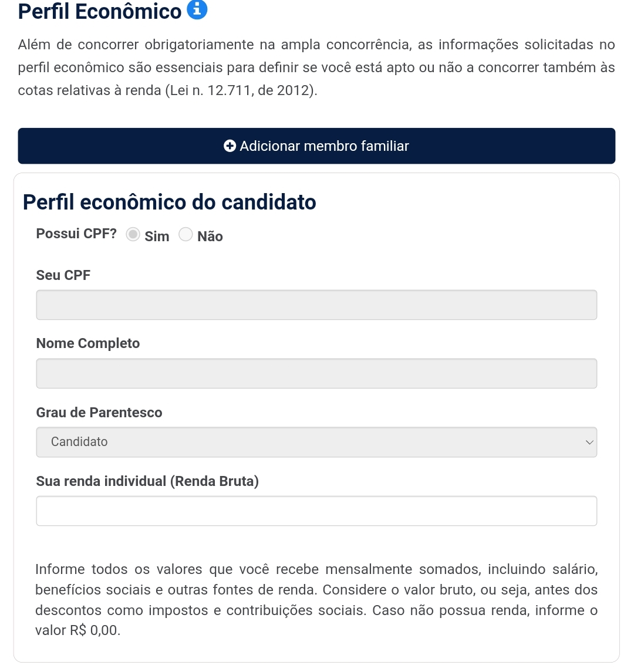Open the Grau de Parentesco dropdown

tap(316, 442)
